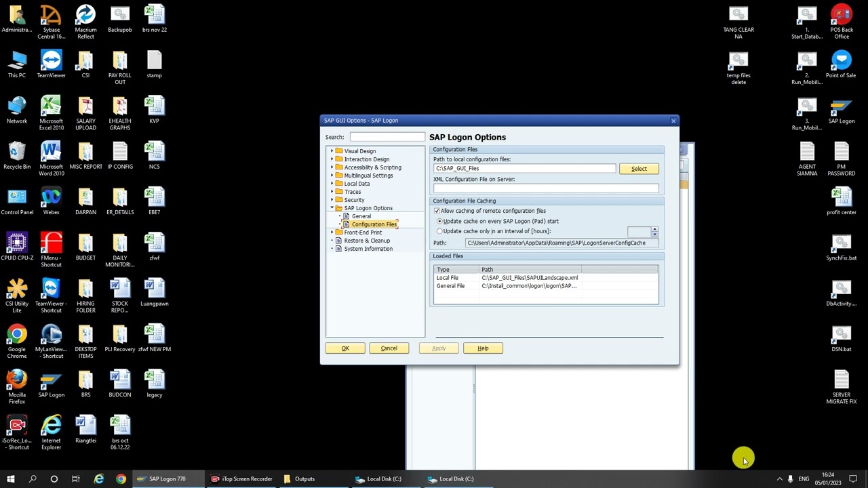Screen dimensions: 868x488
Task: Toggle Allow caching of remote configuration files
Action: tap(437, 211)
